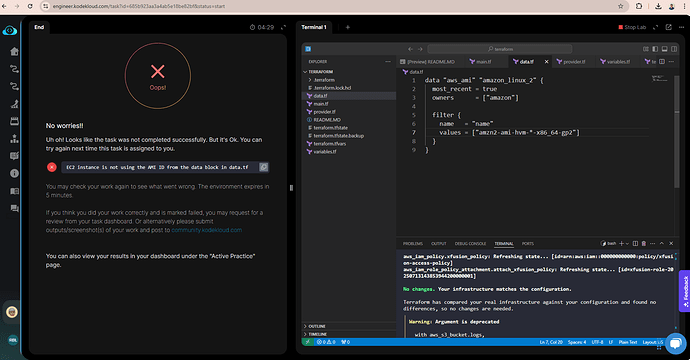Switch to the main.tf editor tab
Image resolution: width=690 pixels, height=360 pixels.
click(480, 62)
